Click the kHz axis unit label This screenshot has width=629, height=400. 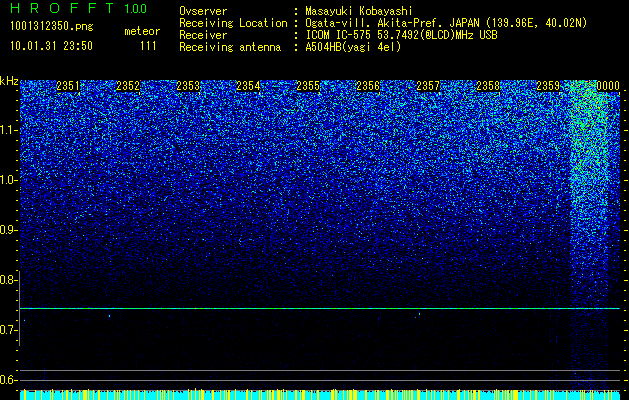click(x=9, y=81)
